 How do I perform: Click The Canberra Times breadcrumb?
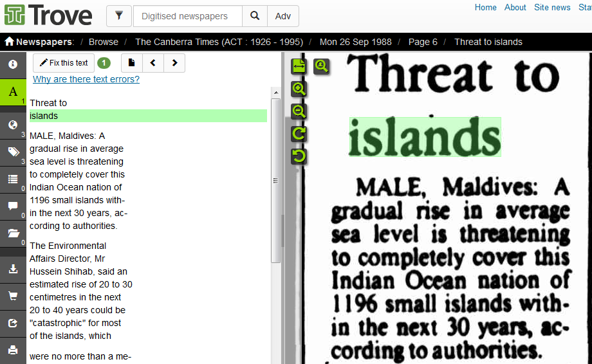[219, 42]
